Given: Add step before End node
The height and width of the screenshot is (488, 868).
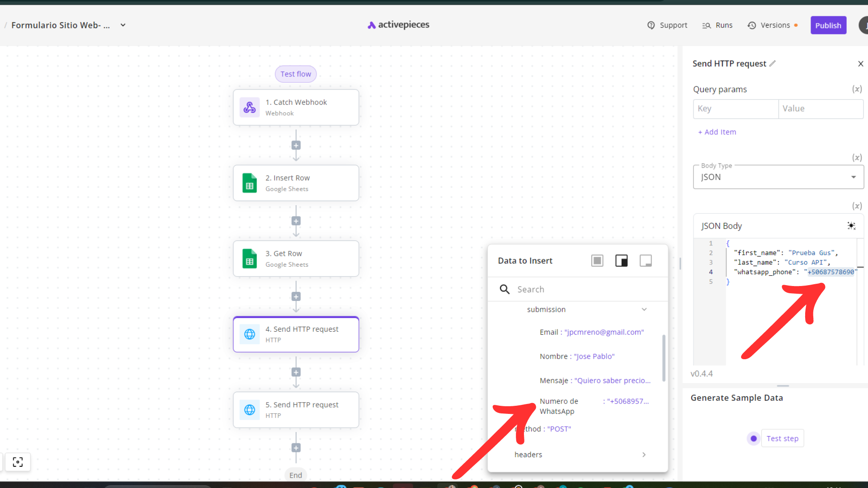Looking at the screenshot, I should tap(296, 448).
